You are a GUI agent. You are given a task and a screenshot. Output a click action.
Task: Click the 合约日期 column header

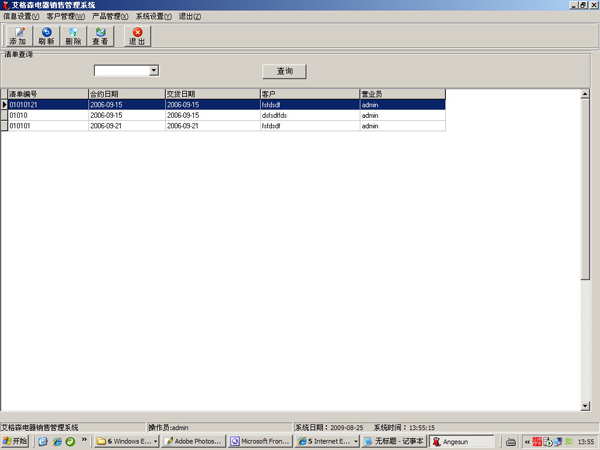tap(125, 94)
